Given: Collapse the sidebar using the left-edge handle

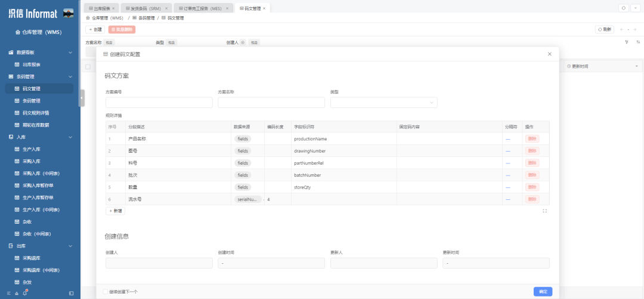Looking at the screenshot, I should (82, 98).
